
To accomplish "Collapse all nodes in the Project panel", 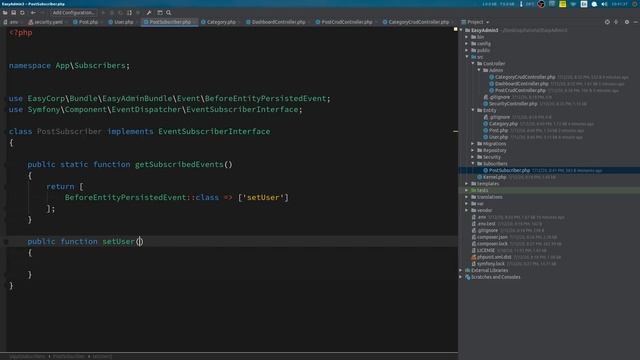I will 616,22.
